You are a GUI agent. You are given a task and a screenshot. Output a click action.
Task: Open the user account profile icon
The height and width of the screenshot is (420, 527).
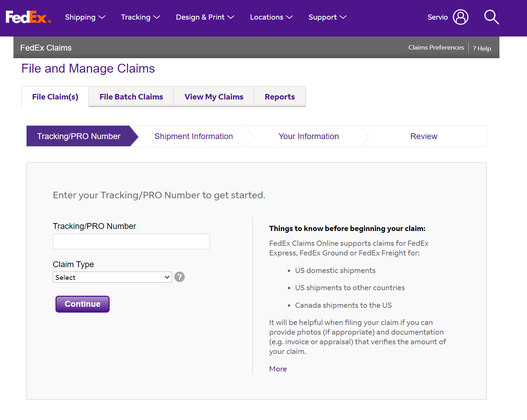click(460, 17)
